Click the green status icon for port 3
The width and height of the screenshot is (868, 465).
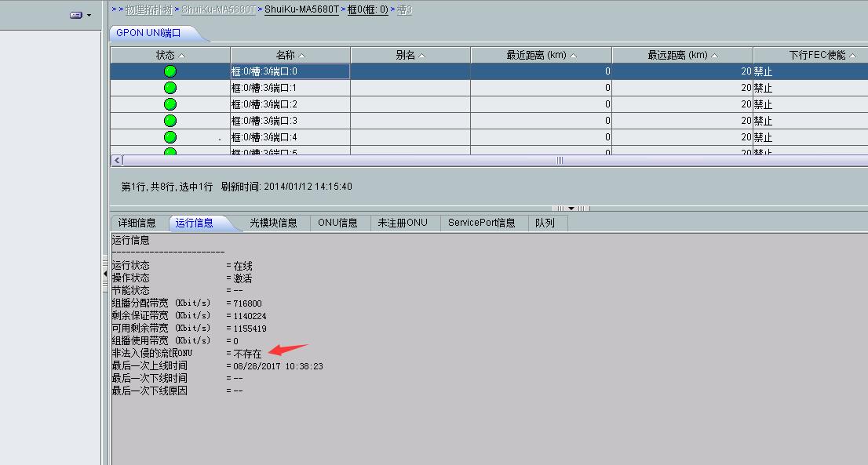coord(170,121)
